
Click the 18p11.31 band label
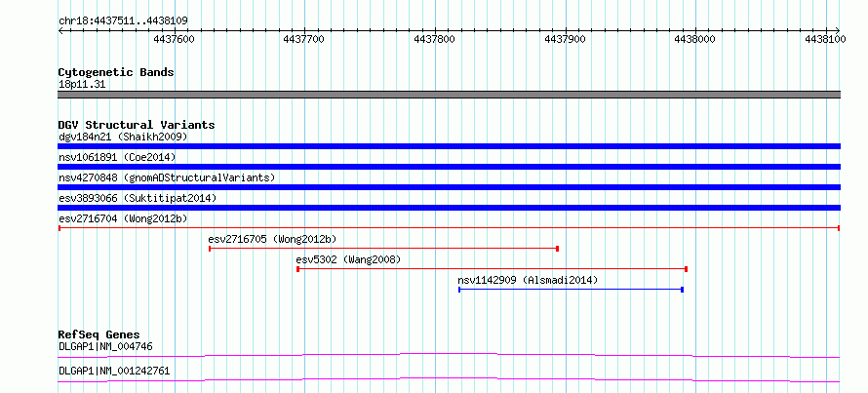[x=82, y=85]
